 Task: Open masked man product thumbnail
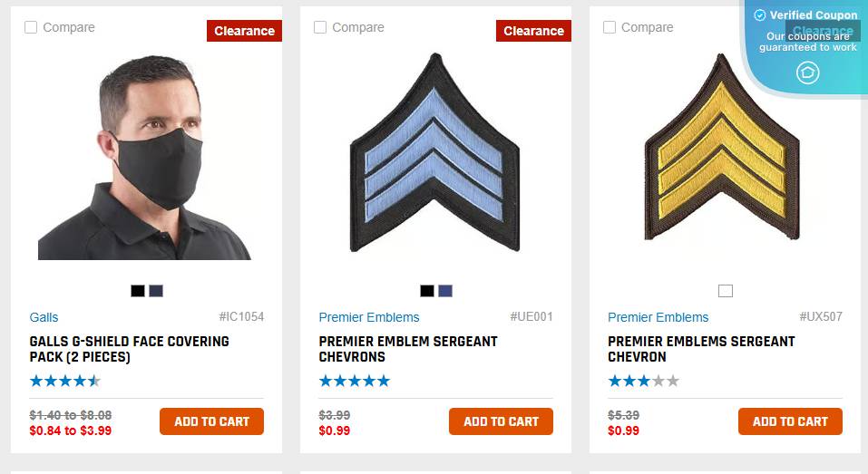[144, 157]
